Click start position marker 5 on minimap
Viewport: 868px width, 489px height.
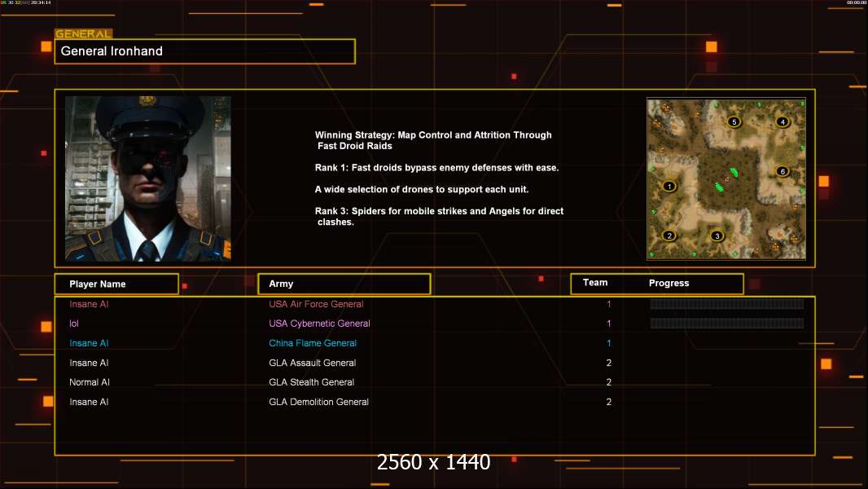tap(734, 121)
